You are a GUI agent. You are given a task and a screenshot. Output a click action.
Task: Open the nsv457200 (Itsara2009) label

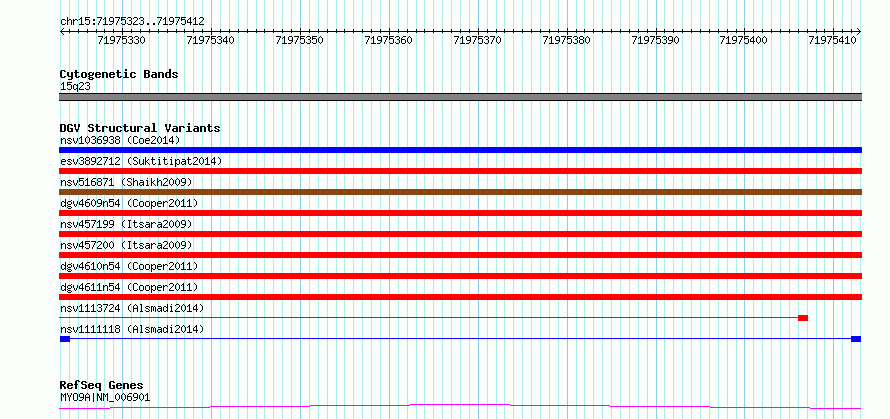126,245
